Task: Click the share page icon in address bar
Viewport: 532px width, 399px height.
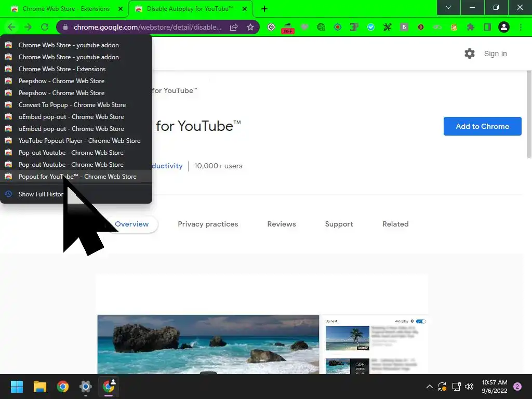Action: (234, 27)
